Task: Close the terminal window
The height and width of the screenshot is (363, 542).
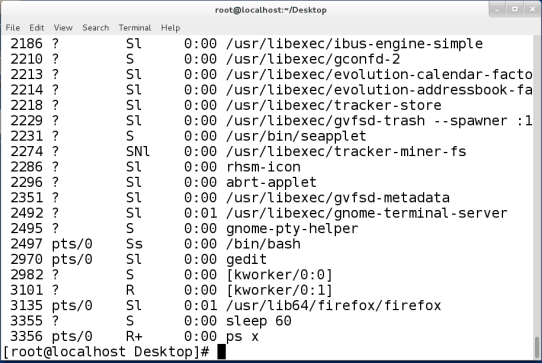Action: click(532, 9)
